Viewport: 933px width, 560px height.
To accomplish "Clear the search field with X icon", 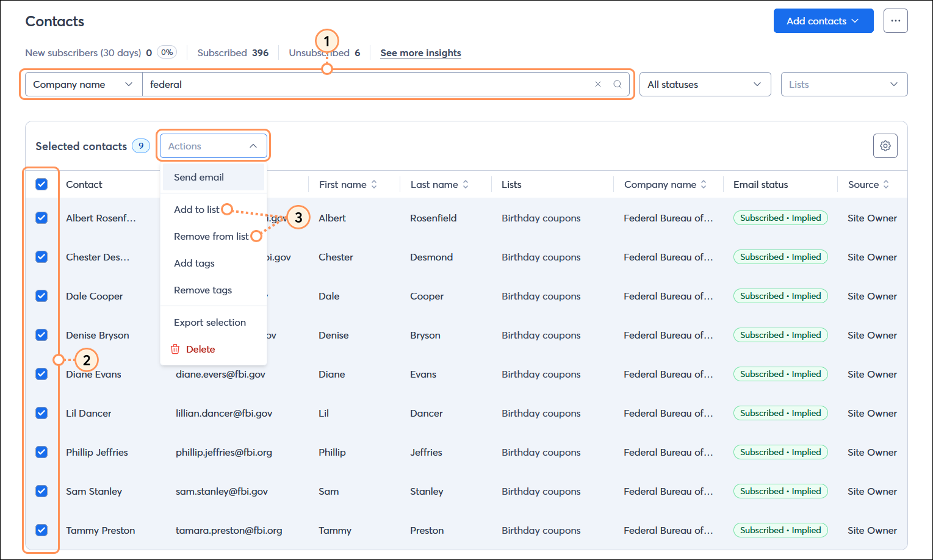I will pos(598,84).
